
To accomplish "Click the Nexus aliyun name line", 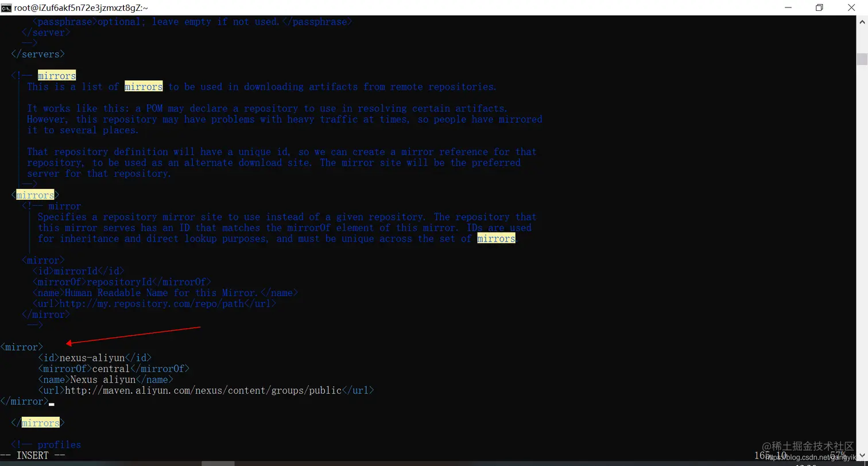I will coord(106,379).
